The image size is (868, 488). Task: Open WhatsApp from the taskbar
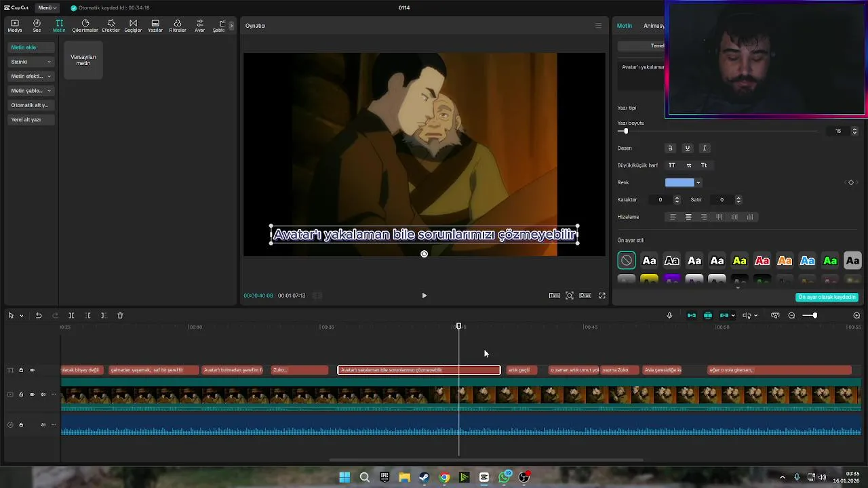tap(505, 477)
